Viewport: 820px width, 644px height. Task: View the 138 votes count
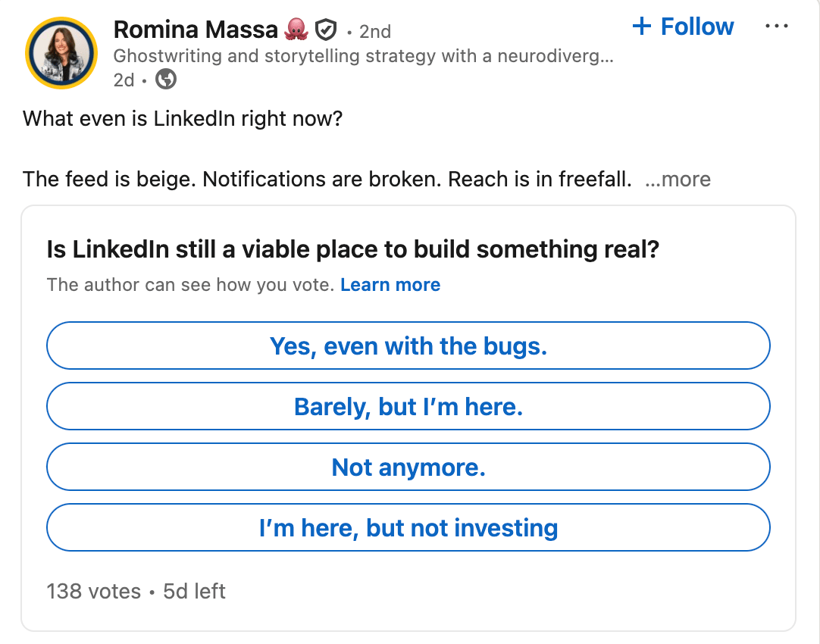coord(94,591)
